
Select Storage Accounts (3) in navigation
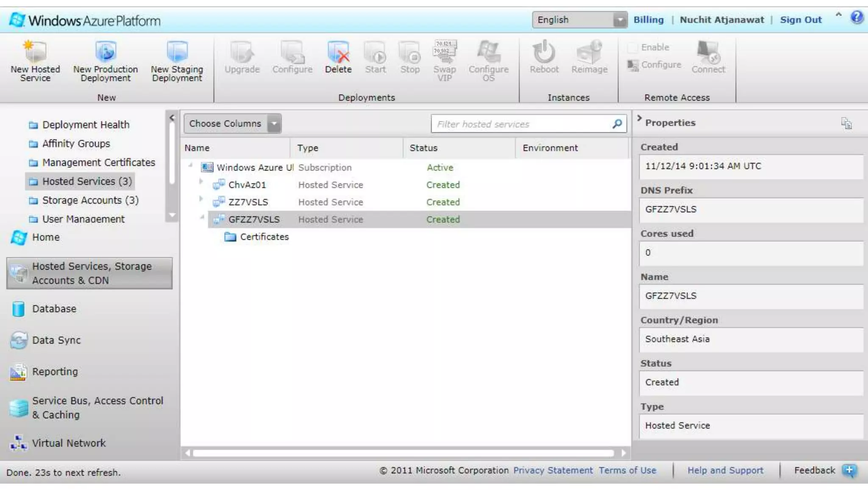tap(90, 200)
